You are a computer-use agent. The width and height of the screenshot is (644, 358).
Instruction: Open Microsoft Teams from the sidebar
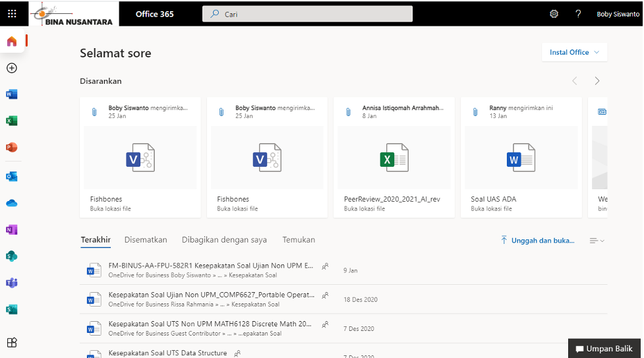click(12, 283)
